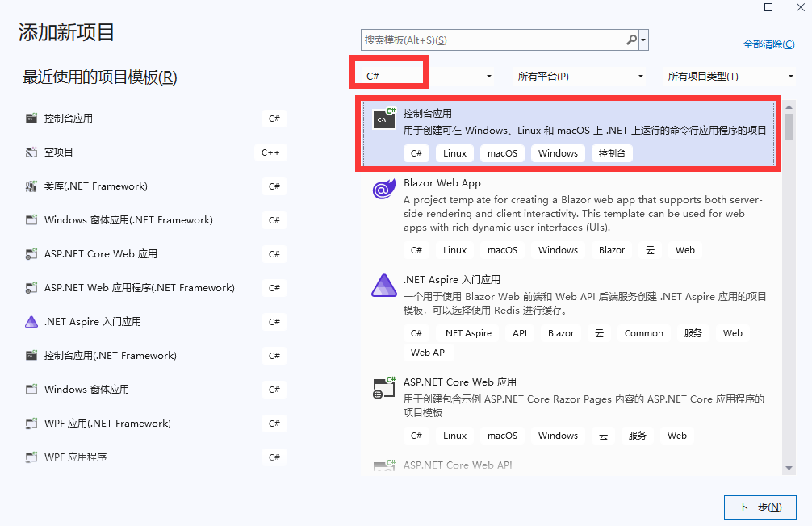Click recent ASP.NET Core Web 应用 icon

click(x=31, y=253)
